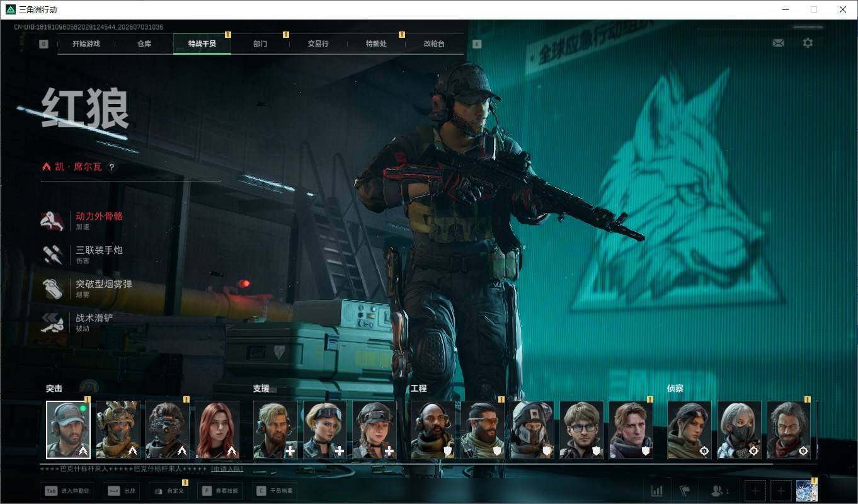Select the blonde woman support operator portrait
This screenshot has width=858, height=504.
click(325, 430)
